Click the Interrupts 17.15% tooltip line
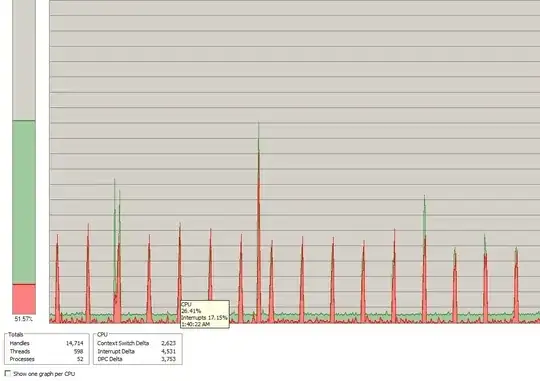The image size is (540, 381). click(205, 317)
